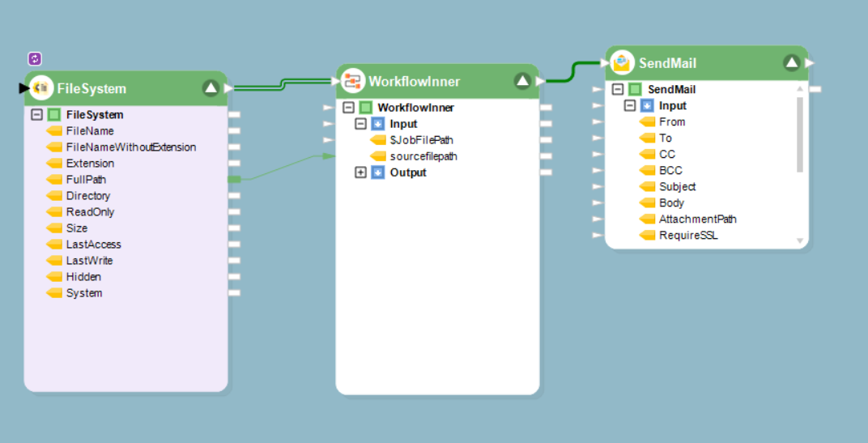The image size is (868, 443).
Task: Click the SendMail tree scrollbar thumb
Action: [x=799, y=134]
